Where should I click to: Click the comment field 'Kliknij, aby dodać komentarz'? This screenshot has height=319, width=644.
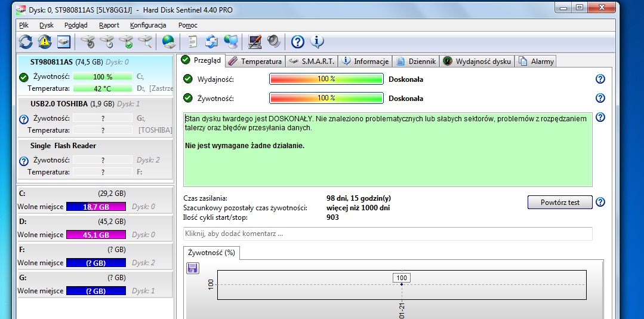(x=388, y=234)
